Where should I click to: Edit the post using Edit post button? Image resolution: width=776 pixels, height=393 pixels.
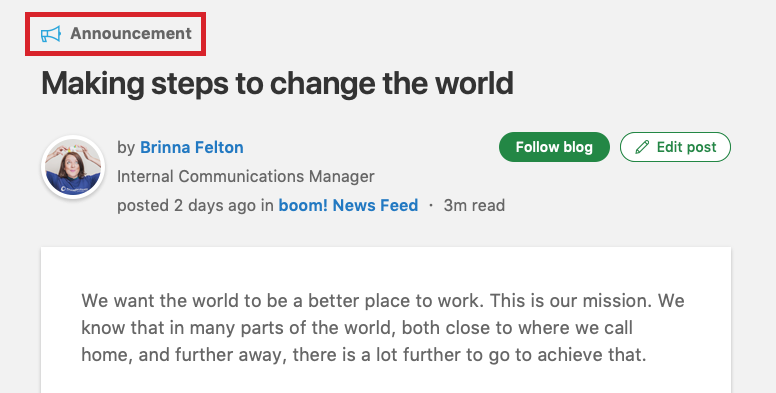point(675,147)
